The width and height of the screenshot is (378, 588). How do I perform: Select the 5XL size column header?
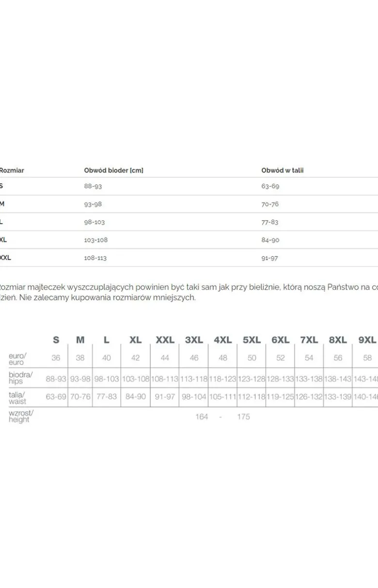tap(252, 340)
